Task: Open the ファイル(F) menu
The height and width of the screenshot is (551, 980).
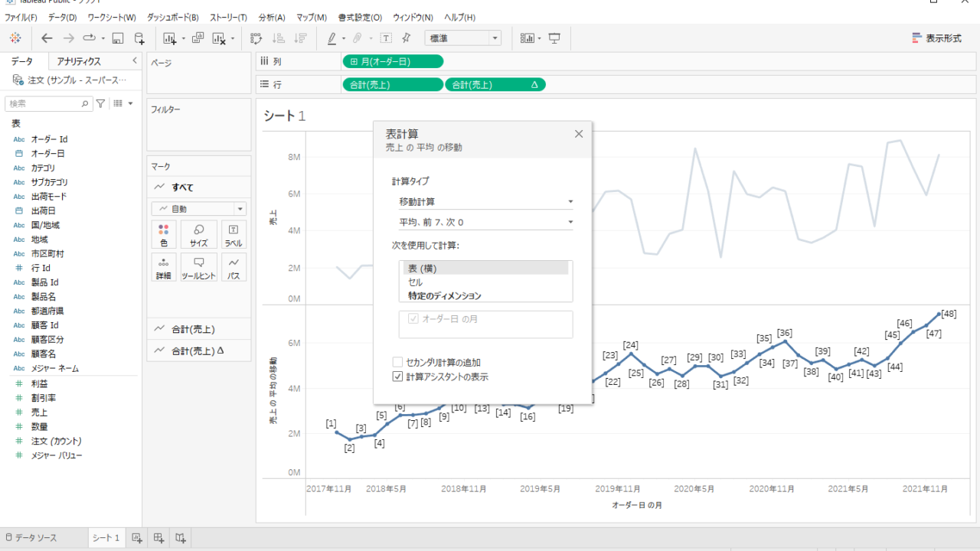Action: click(21, 17)
